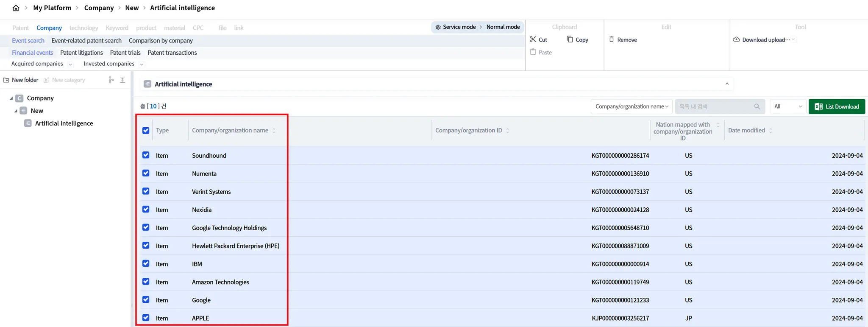The height and width of the screenshot is (327, 868).
Task: Uncheck the Verint Systems row checkbox
Action: click(x=146, y=191)
